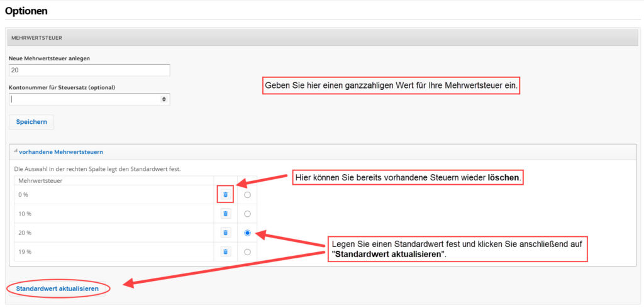Set 10 % as default tax
The image size is (644, 308).
[247, 214]
